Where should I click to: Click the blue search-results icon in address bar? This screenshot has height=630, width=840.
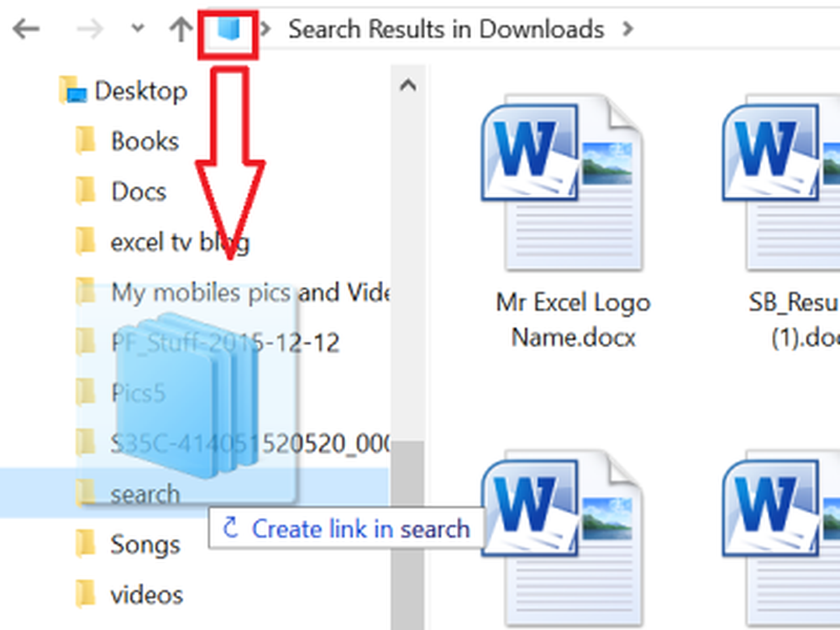tap(228, 29)
